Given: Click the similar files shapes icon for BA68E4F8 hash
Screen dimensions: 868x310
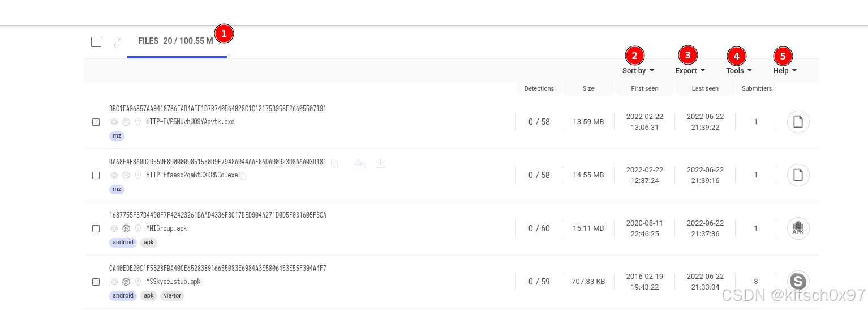Looking at the screenshot, I should [360, 163].
